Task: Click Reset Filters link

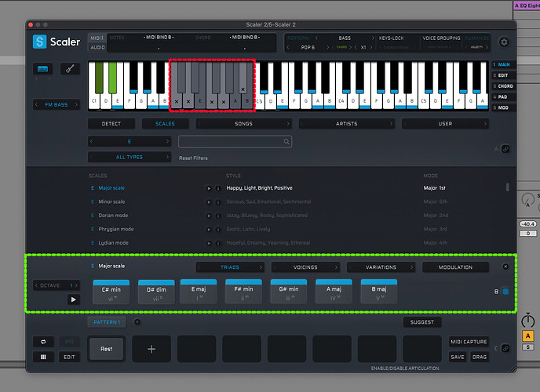Action: point(193,158)
